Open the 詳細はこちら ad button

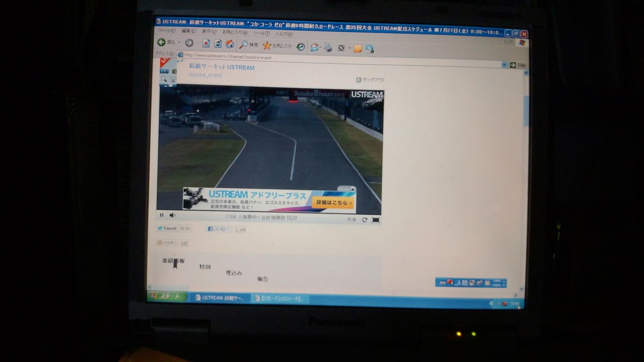(x=333, y=203)
